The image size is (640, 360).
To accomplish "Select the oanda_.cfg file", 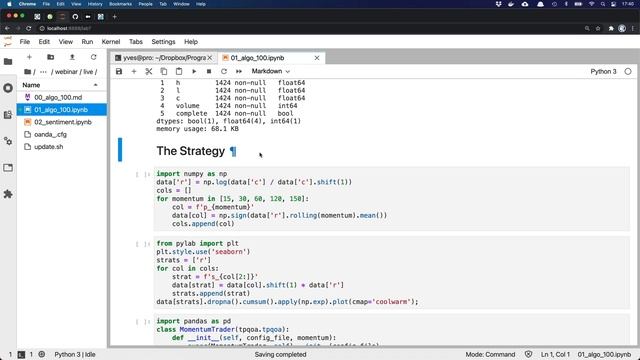I will coord(62,134).
